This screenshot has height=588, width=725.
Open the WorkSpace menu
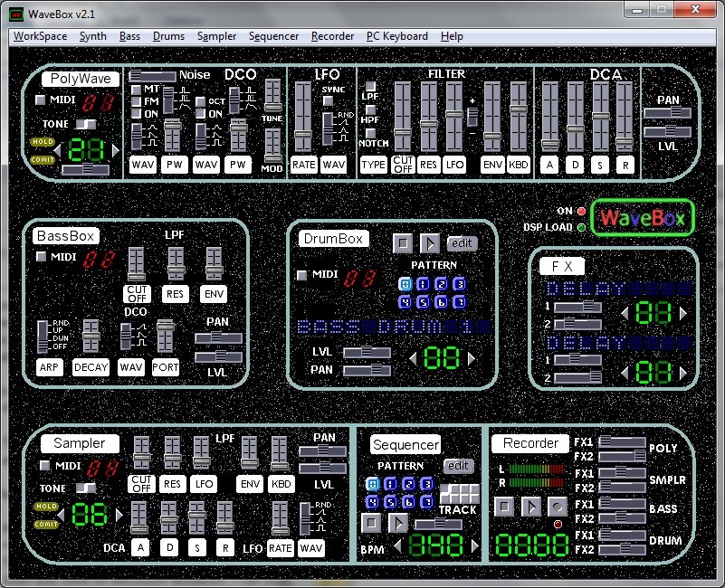pos(40,36)
